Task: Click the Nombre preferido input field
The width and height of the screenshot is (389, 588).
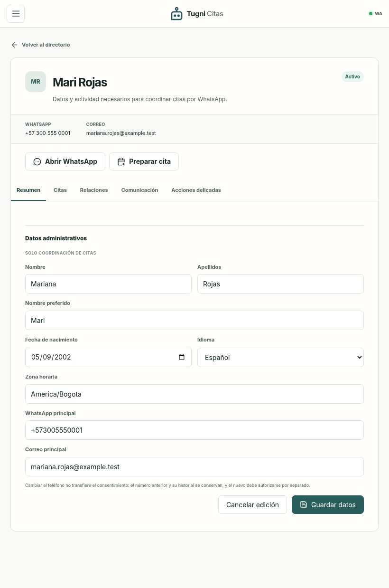Action: [194, 320]
